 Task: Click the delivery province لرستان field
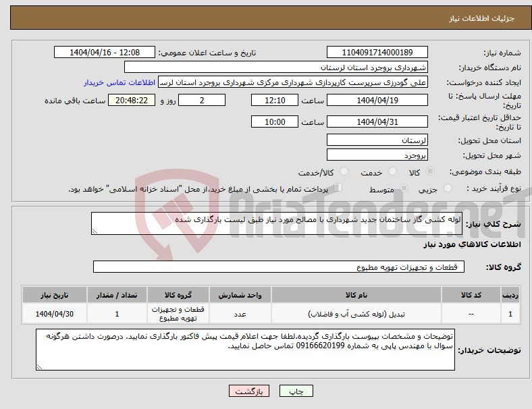377,140
